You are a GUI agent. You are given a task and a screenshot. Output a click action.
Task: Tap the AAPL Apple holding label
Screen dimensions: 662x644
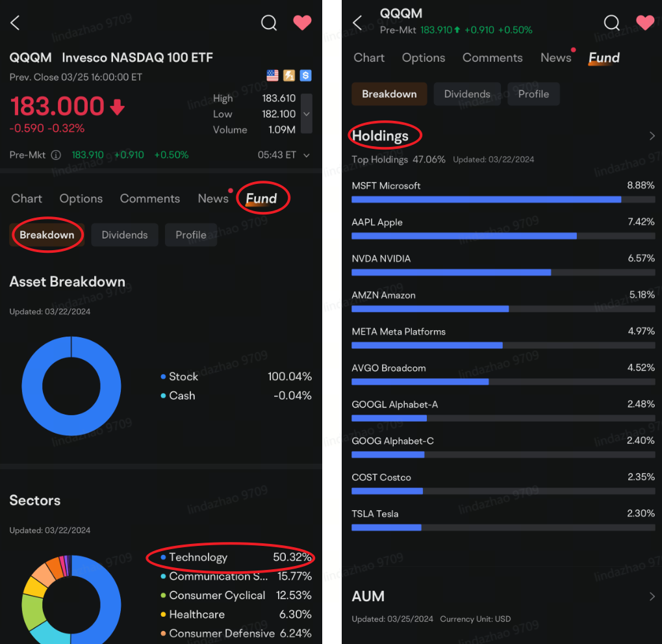coord(377,222)
